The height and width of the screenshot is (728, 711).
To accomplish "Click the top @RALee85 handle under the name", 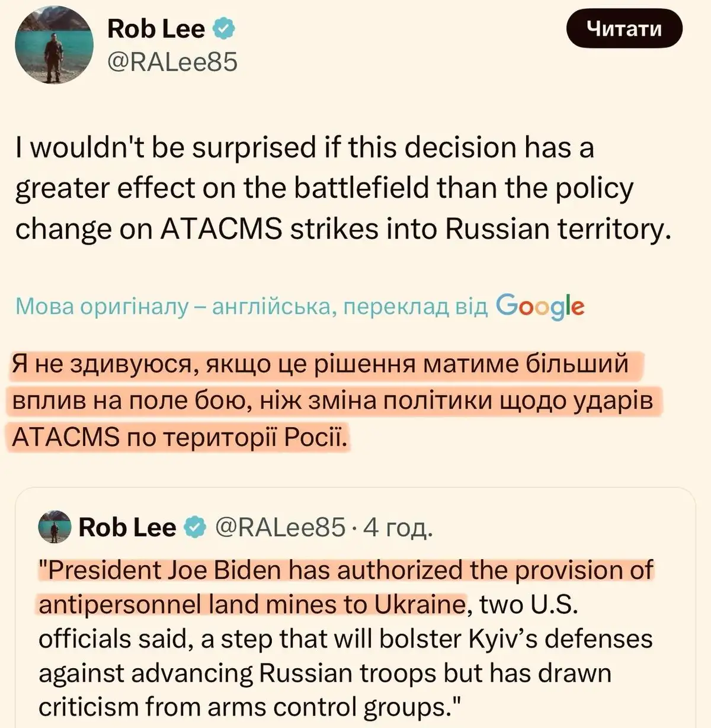I will coord(172,62).
